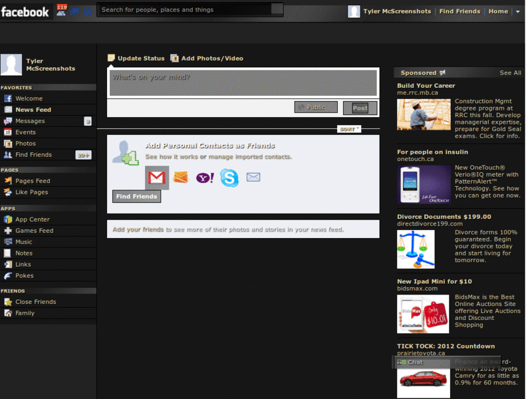Click the Events calendar icon
The height and width of the screenshot is (399, 532).
[x=8, y=132]
